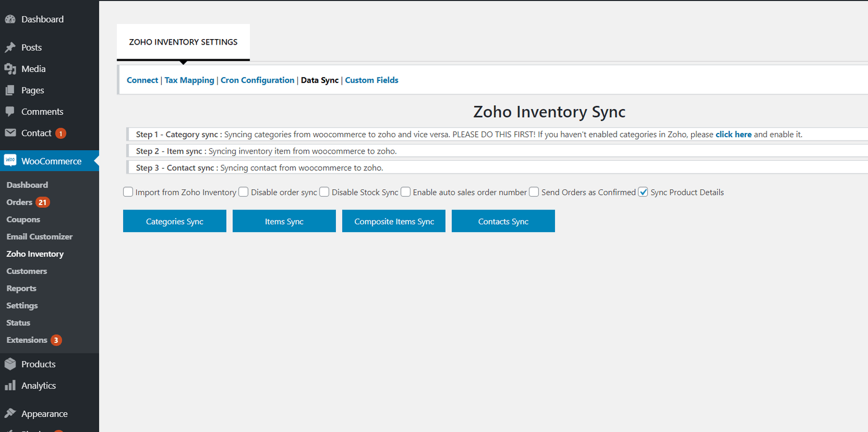The width and height of the screenshot is (868, 432).
Task: Follow the 'click here' link in Step 1
Action: 733,134
